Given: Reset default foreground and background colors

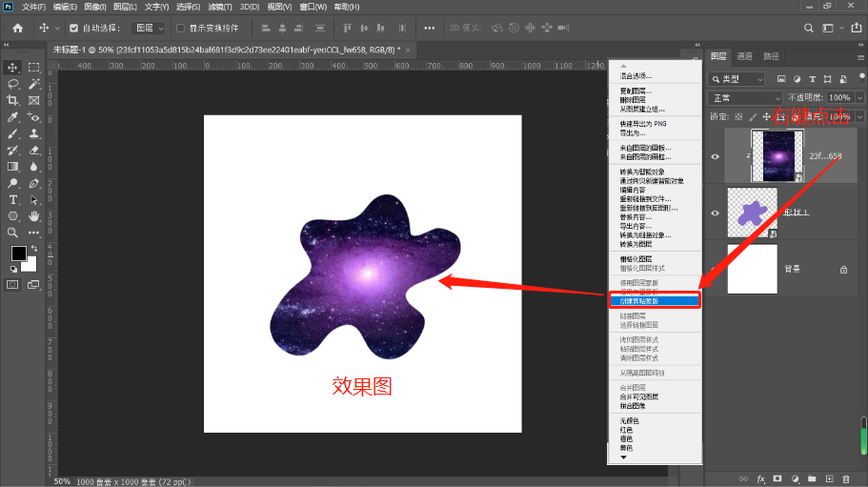Looking at the screenshot, I should (x=13, y=269).
